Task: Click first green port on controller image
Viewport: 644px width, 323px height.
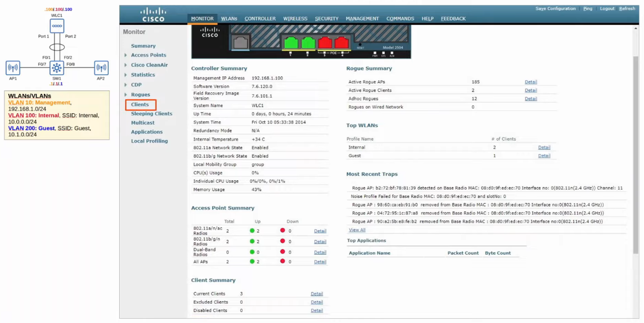Action: [x=291, y=43]
